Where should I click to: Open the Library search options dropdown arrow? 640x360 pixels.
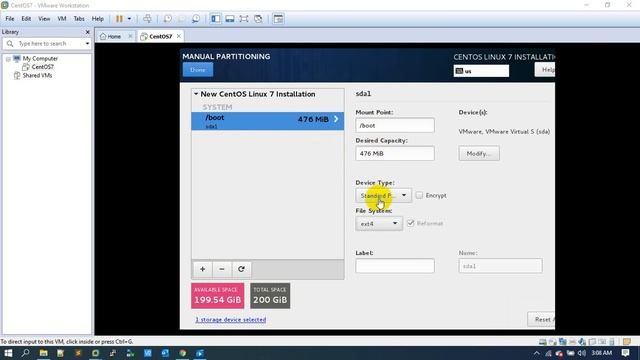[87, 43]
